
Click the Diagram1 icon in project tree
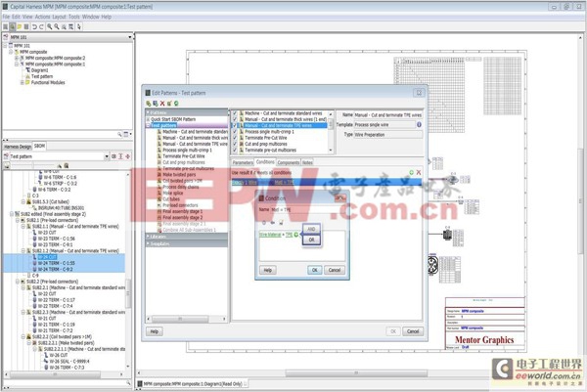(27, 70)
